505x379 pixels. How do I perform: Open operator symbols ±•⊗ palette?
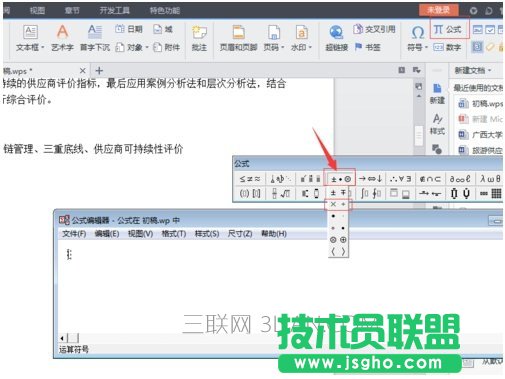[x=340, y=179]
